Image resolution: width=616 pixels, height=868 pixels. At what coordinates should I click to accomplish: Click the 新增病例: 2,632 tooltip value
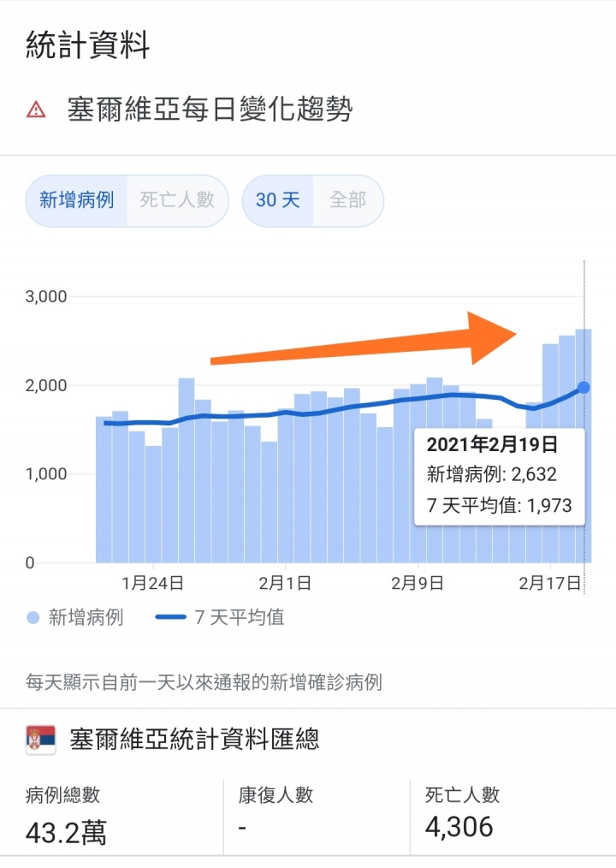491,474
